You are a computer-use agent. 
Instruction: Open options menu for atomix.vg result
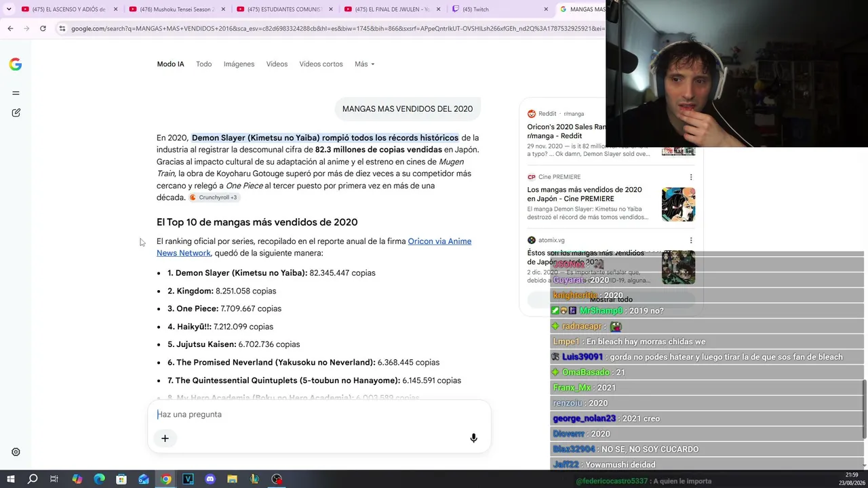(x=691, y=240)
